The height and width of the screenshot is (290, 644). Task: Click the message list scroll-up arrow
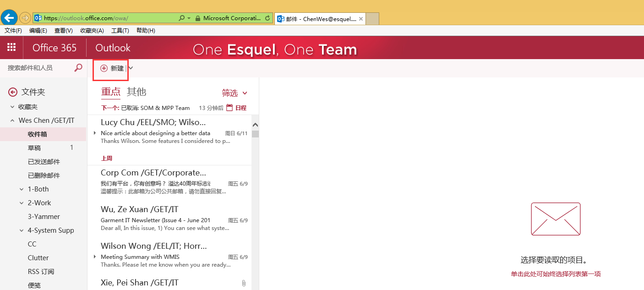(x=255, y=125)
